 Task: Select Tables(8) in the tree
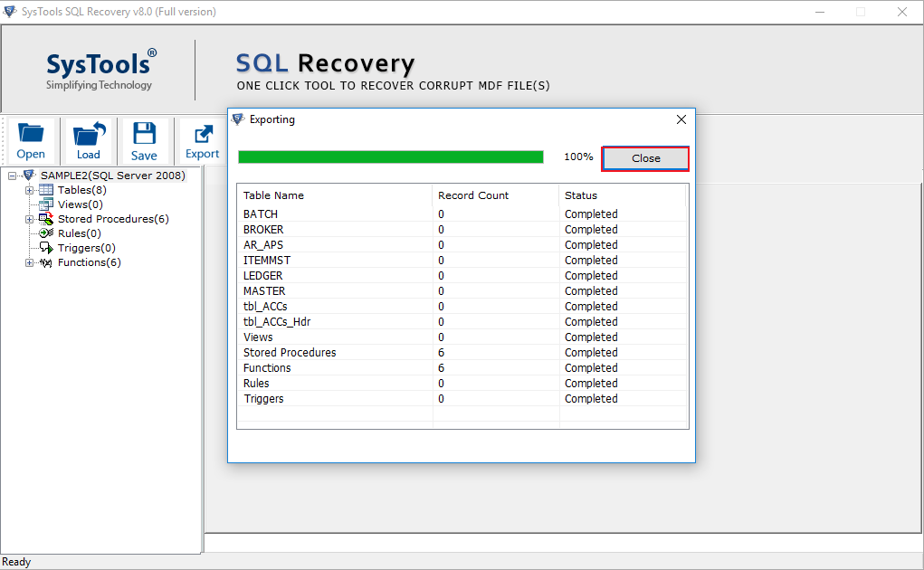click(x=82, y=190)
